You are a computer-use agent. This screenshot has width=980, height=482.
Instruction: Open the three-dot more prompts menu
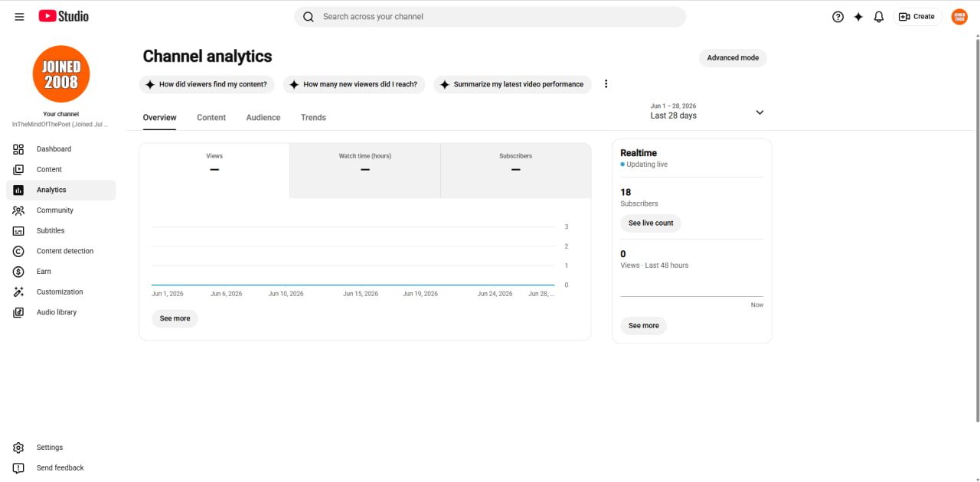[x=606, y=84]
